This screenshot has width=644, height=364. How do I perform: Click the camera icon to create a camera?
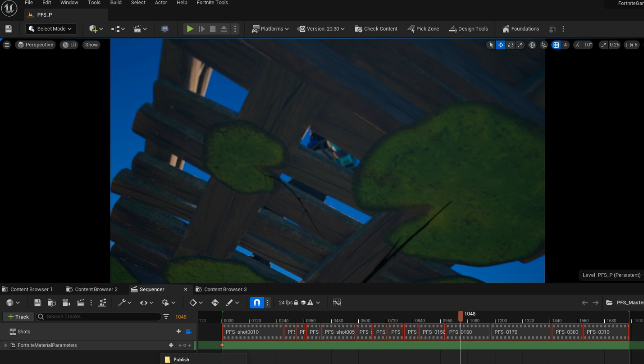pos(66,302)
